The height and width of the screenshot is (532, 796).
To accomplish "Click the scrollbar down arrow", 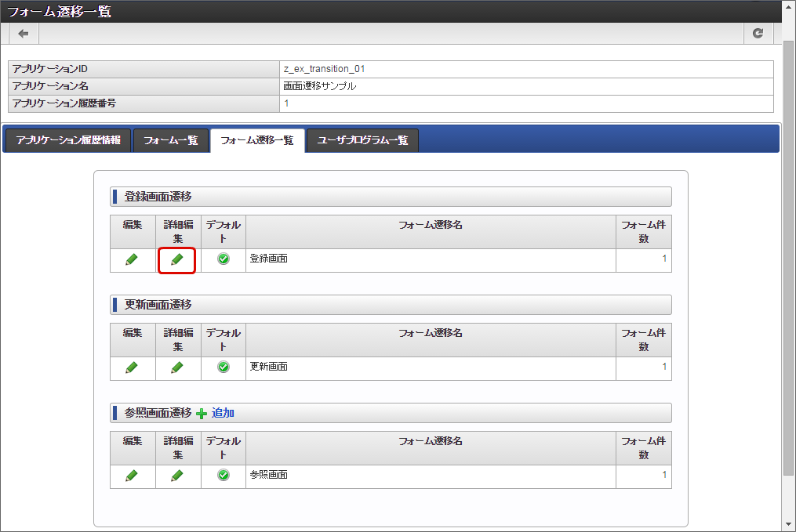I will pos(788,524).
